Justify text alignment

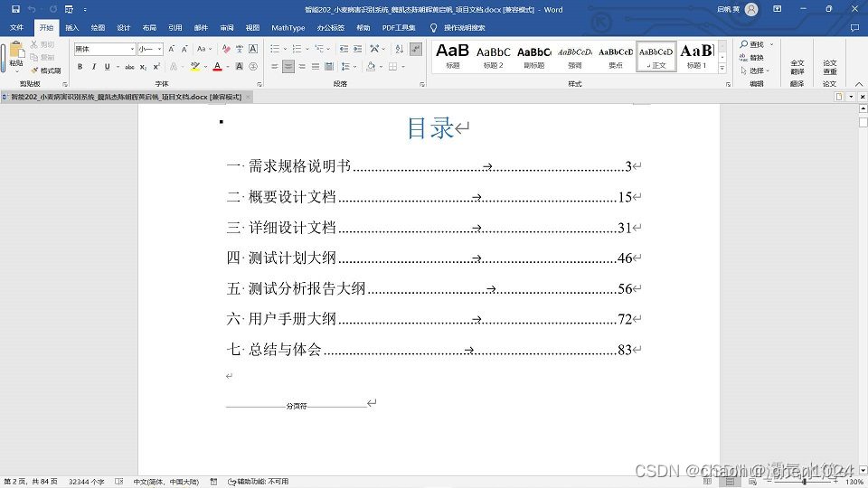(x=315, y=66)
